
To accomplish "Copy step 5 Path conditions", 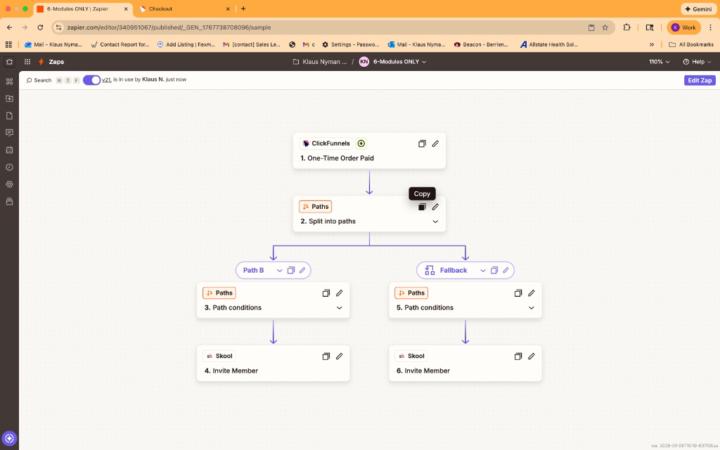I will [x=518, y=293].
